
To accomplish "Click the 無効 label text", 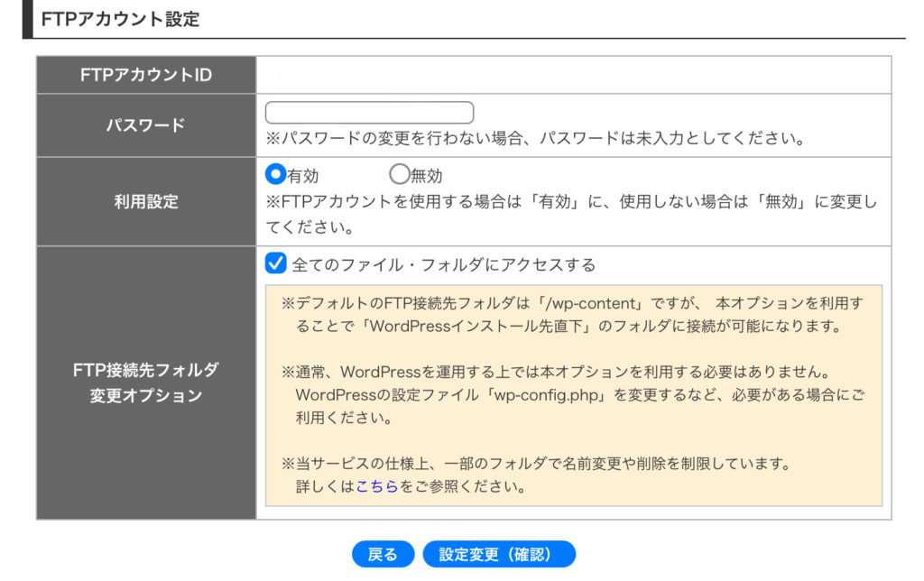I will pos(427,176).
